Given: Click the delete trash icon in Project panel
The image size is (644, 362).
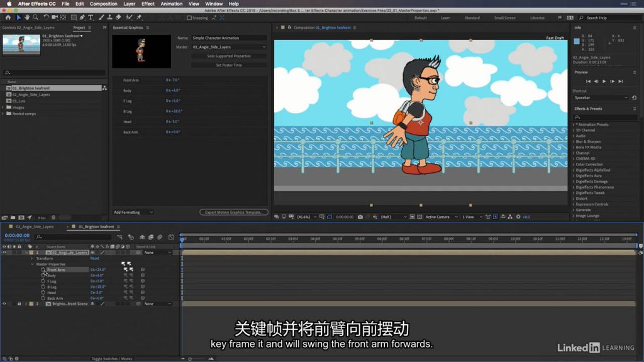Looking at the screenshot, I should (53, 217).
